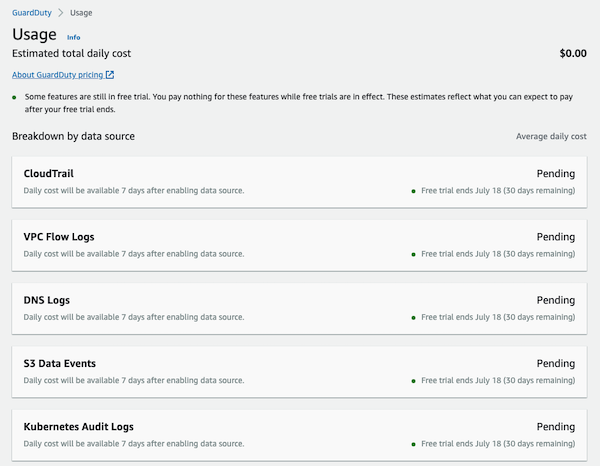Click the Breakdown by data source heading
This screenshot has width=600, height=466.
click(73, 136)
